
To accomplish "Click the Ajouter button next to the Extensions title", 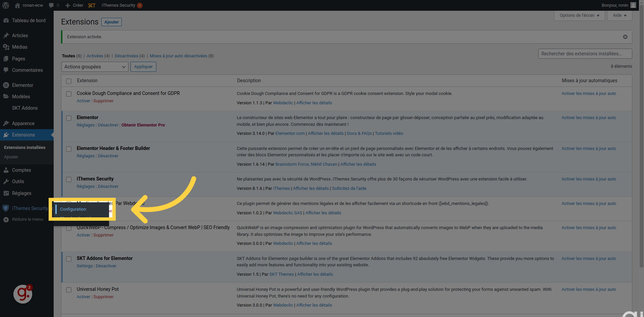I will (x=111, y=22).
